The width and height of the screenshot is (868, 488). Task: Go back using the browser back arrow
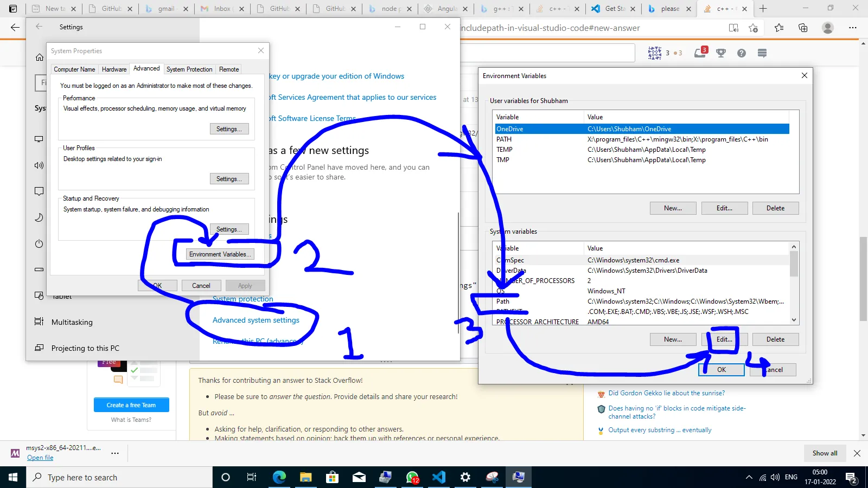click(x=15, y=28)
